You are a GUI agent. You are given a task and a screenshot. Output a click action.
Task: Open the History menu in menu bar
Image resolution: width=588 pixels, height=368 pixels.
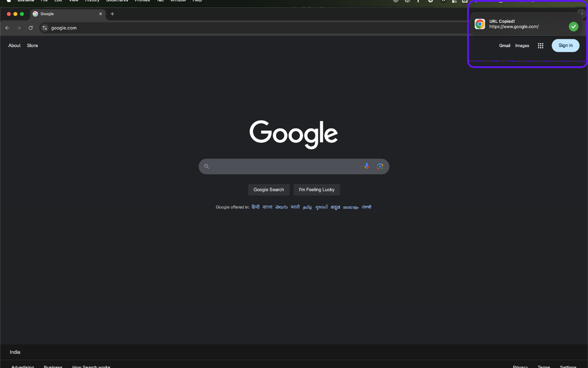coord(92,1)
